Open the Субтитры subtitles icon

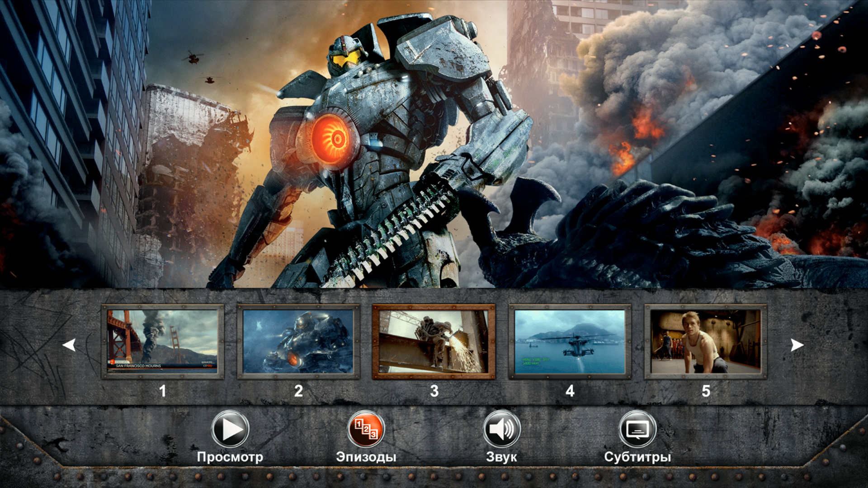point(637,429)
